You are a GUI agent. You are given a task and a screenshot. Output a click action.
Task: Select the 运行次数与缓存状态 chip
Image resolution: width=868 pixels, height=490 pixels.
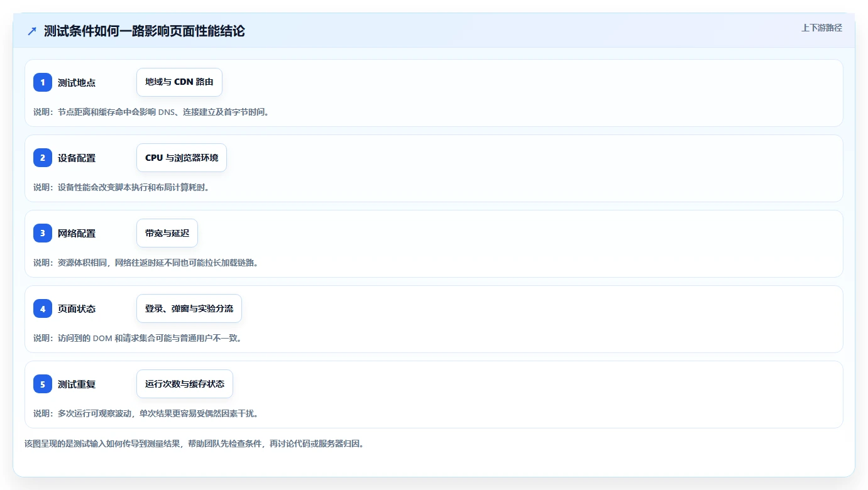(x=185, y=384)
